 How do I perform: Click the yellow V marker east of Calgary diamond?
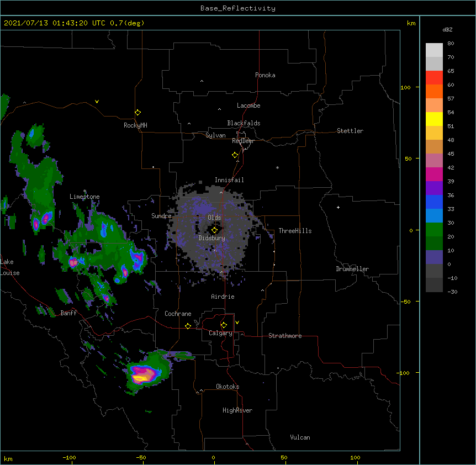[x=237, y=323]
